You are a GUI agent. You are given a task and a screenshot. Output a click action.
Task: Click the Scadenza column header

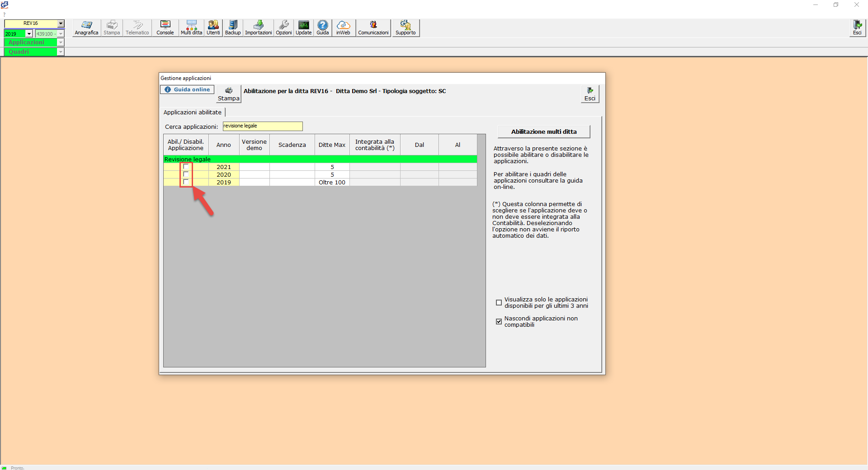292,145
